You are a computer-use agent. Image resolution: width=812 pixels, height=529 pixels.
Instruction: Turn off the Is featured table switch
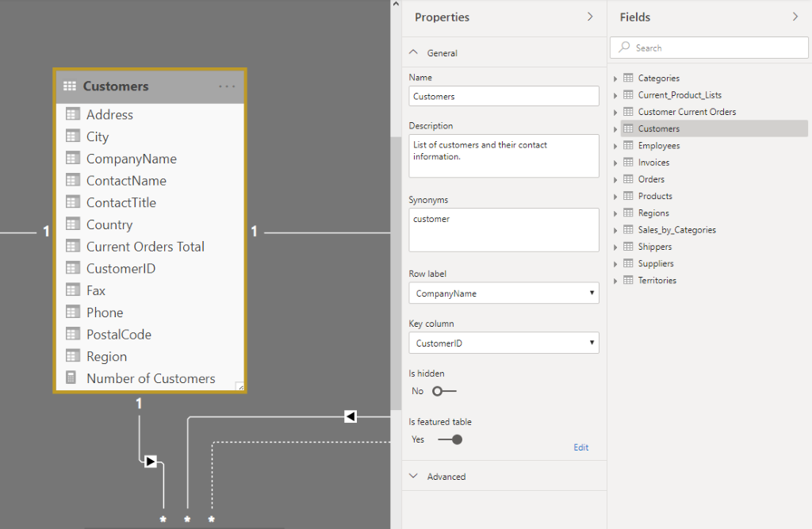point(450,439)
